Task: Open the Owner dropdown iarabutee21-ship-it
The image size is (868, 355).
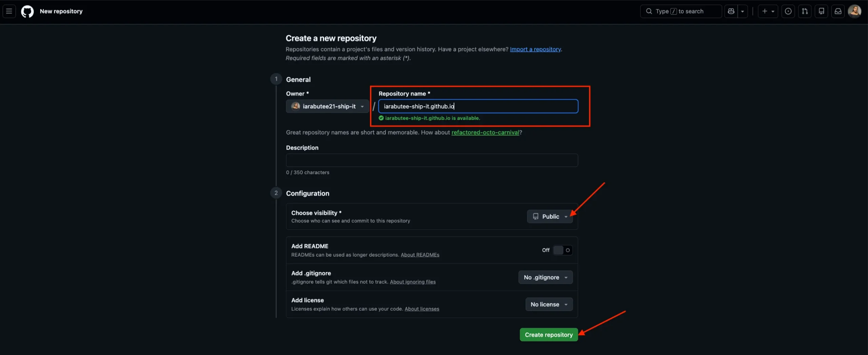Action: [327, 106]
